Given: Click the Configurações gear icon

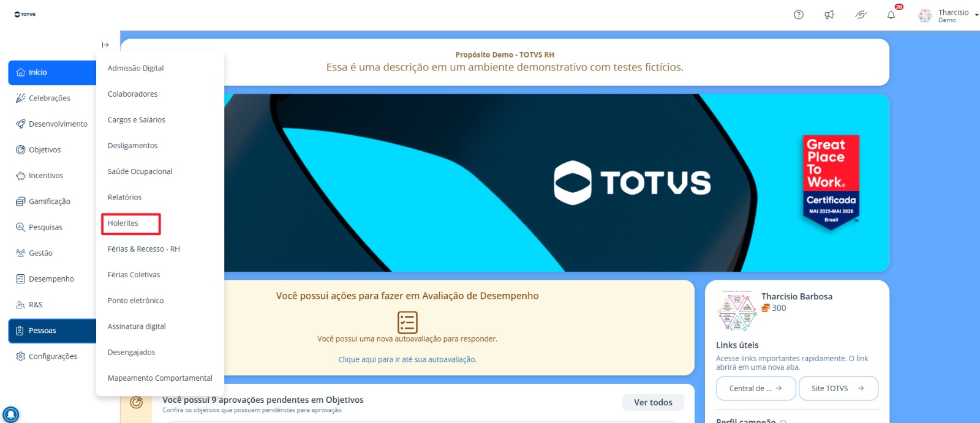Looking at the screenshot, I should [21, 356].
